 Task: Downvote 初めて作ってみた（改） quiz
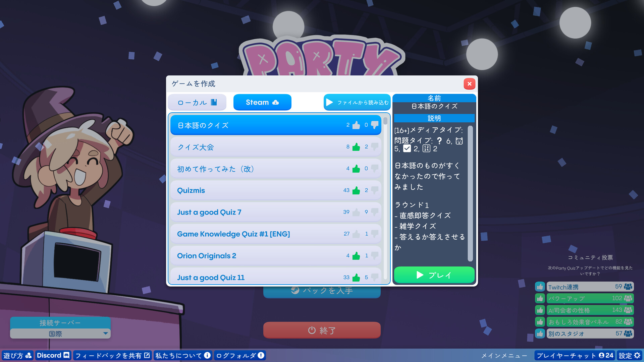point(375,169)
